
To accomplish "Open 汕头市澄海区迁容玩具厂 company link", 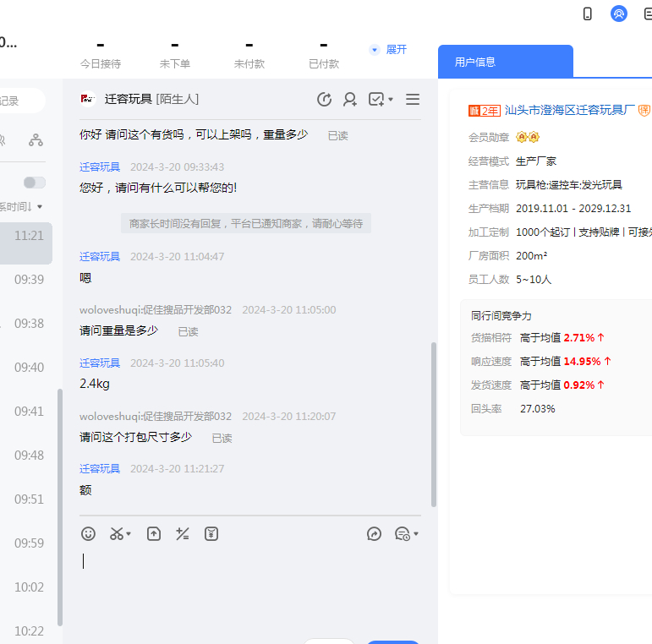I will [x=568, y=110].
